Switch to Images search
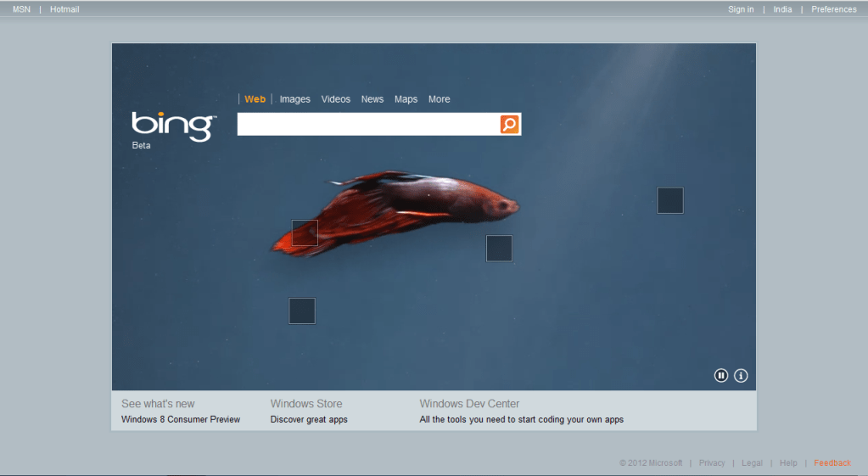The height and width of the screenshot is (476, 868). [295, 99]
